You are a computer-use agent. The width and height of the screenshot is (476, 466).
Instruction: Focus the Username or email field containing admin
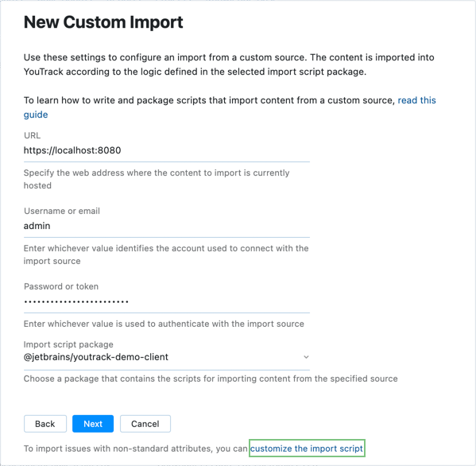pyautogui.click(x=167, y=226)
